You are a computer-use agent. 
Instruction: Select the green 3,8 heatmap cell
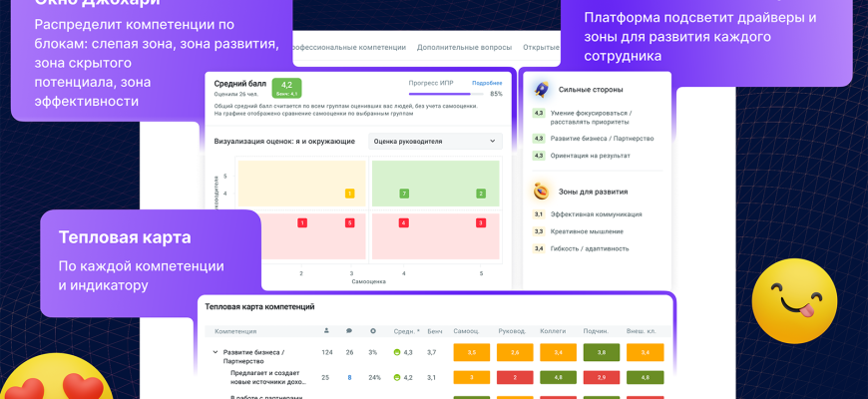point(601,352)
